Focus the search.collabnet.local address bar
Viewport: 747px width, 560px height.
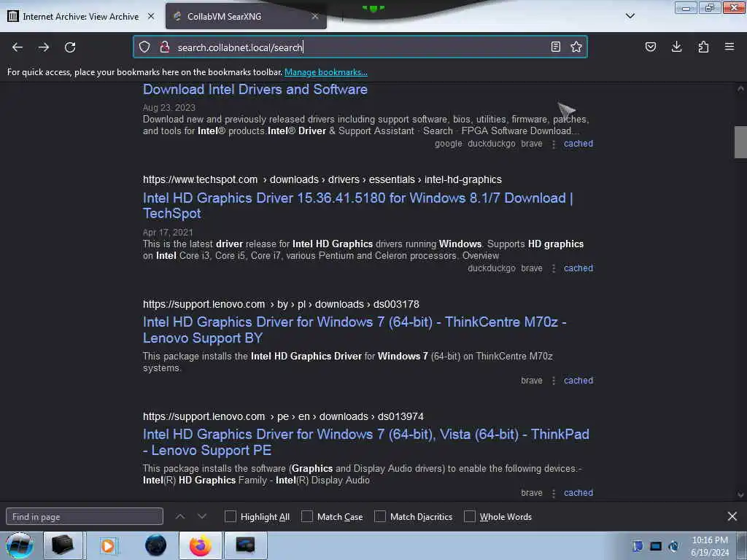pyautogui.click(x=360, y=47)
